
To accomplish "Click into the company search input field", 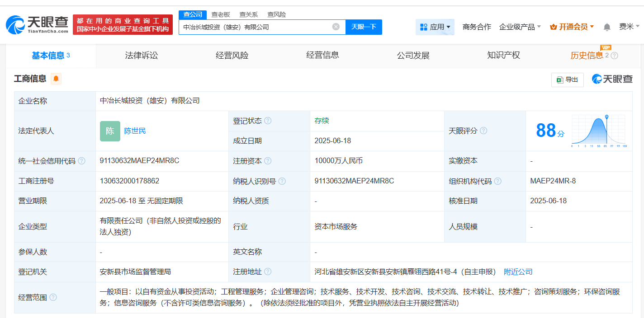I will pyautogui.click(x=256, y=27).
